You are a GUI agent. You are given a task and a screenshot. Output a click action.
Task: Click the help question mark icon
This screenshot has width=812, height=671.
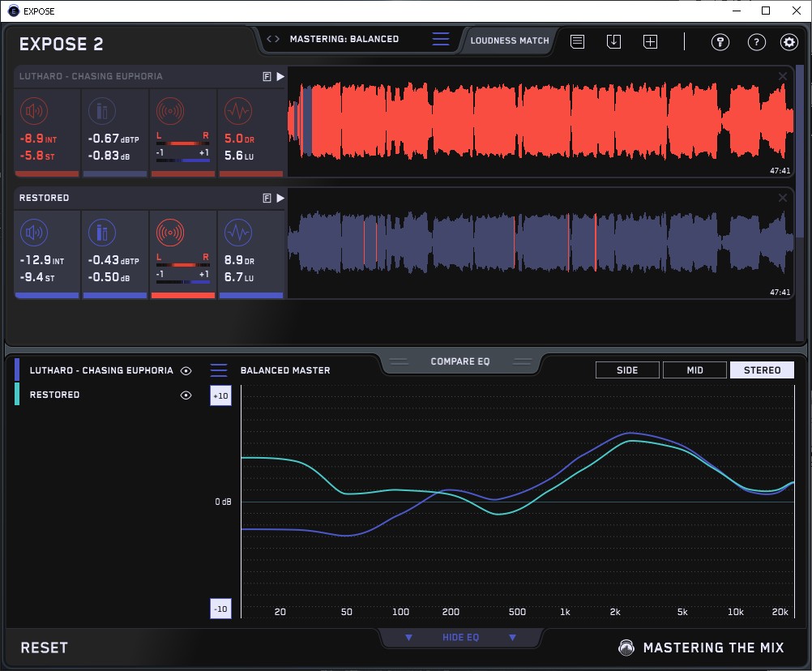tap(756, 42)
